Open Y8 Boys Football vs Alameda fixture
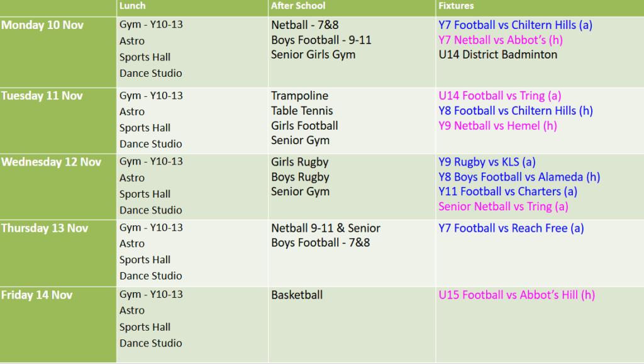 (x=519, y=177)
